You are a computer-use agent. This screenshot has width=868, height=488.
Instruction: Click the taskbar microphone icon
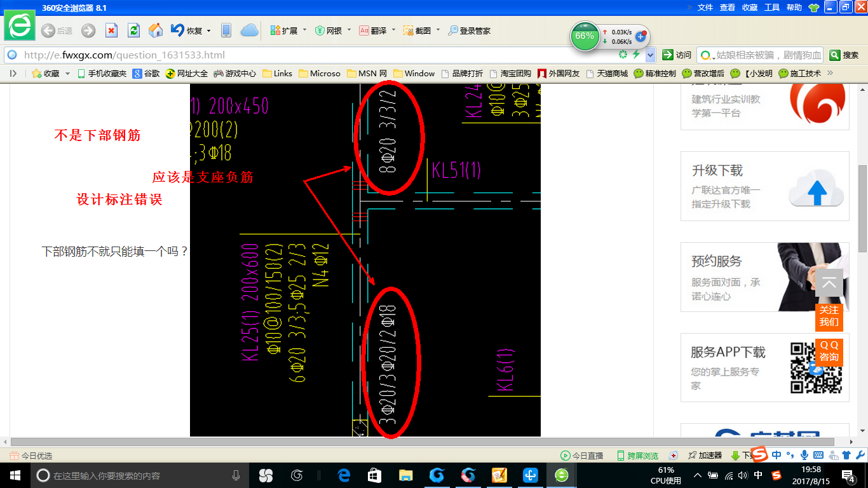pyautogui.click(x=236, y=475)
